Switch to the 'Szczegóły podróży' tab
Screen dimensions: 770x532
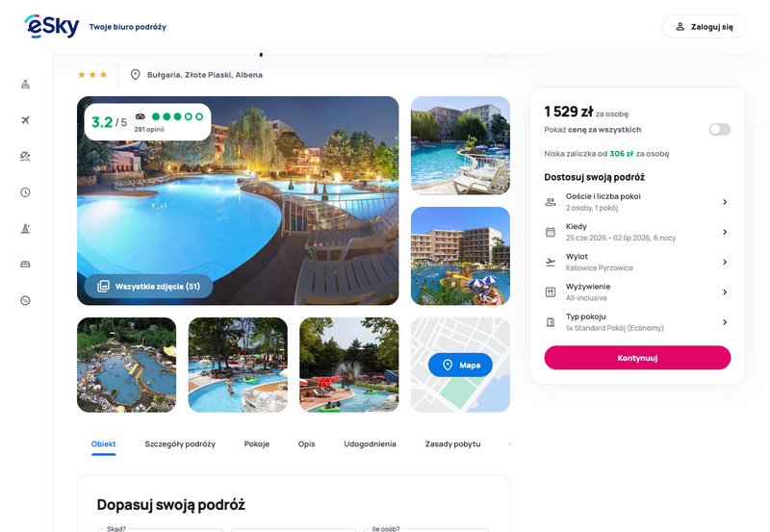pyautogui.click(x=180, y=444)
